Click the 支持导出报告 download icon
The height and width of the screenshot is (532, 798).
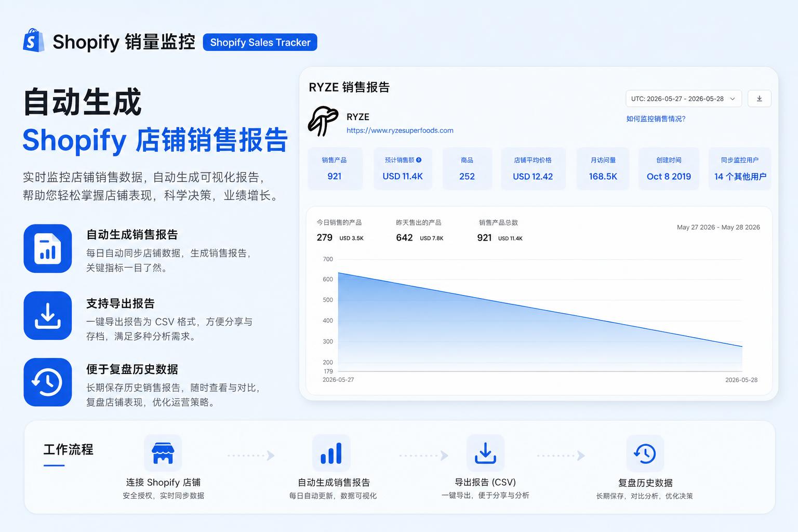[48, 315]
